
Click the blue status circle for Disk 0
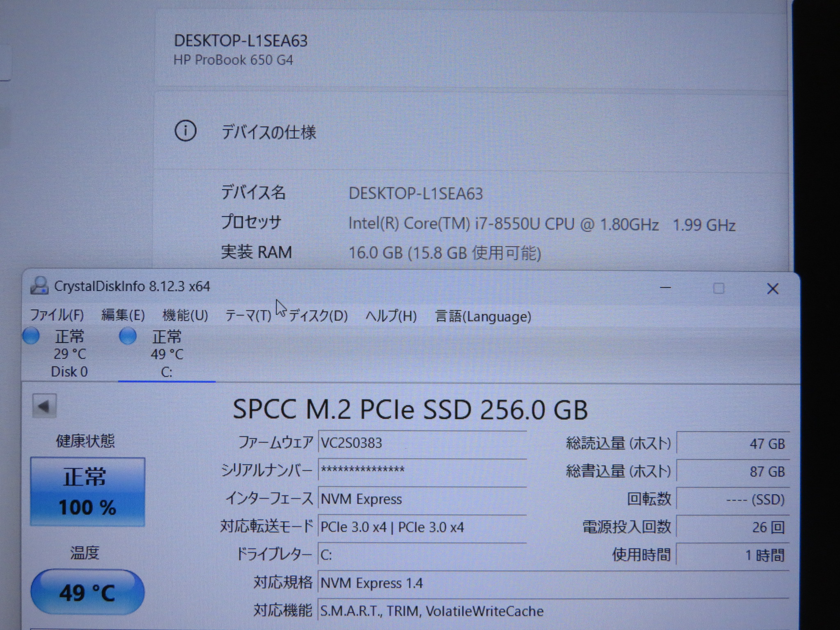tap(31, 336)
